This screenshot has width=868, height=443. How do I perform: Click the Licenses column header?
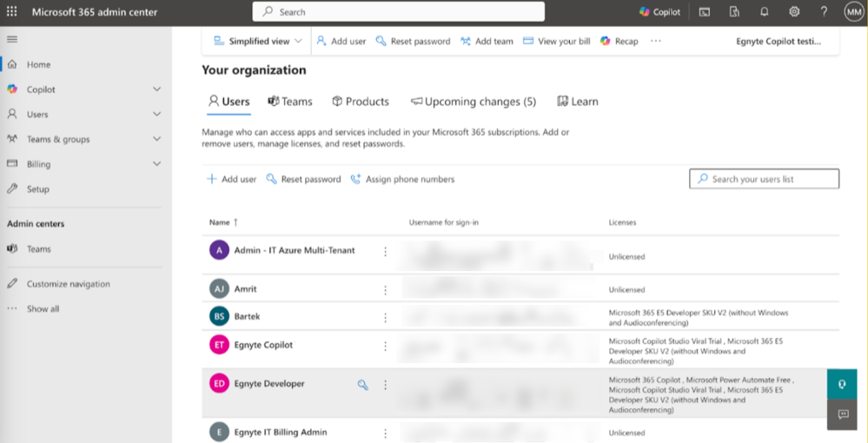pyautogui.click(x=622, y=222)
